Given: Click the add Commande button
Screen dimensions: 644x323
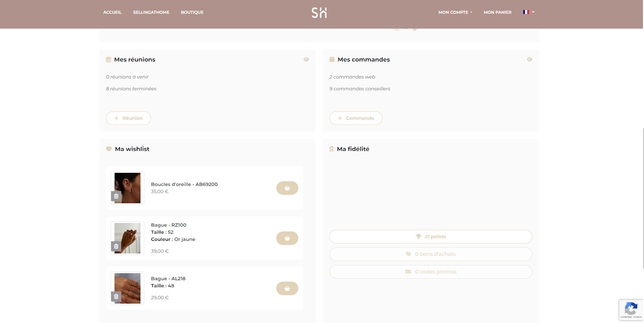Looking at the screenshot, I should click(x=356, y=118).
